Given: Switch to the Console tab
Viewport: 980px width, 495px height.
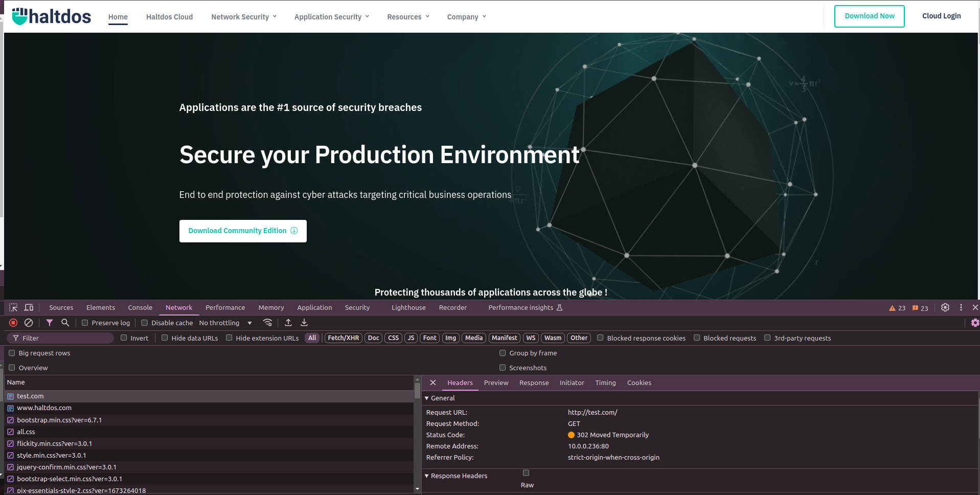Looking at the screenshot, I should [140, 307].
